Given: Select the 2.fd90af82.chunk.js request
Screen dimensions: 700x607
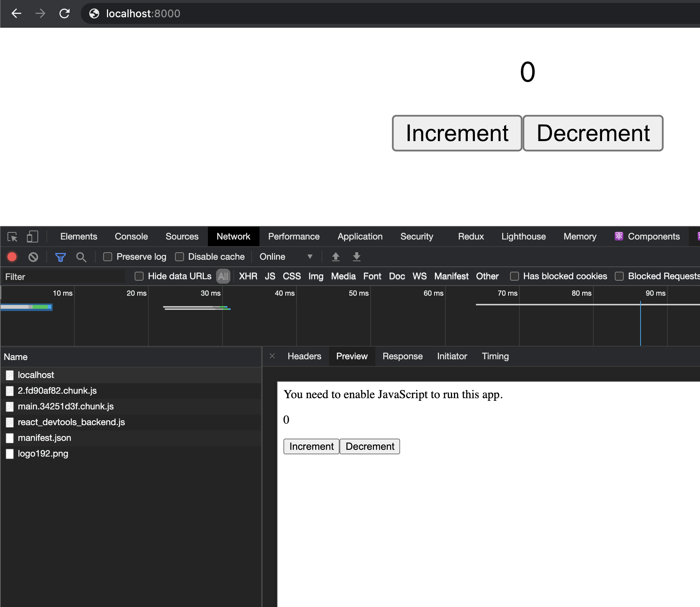Looking at the screenshot, I should pos(131,391).
